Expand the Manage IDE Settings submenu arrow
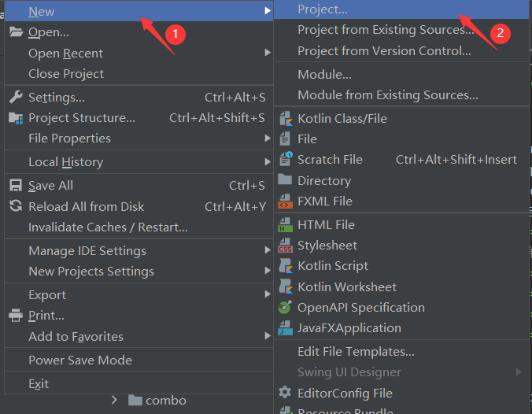532x414 pixels. (268, 250)
